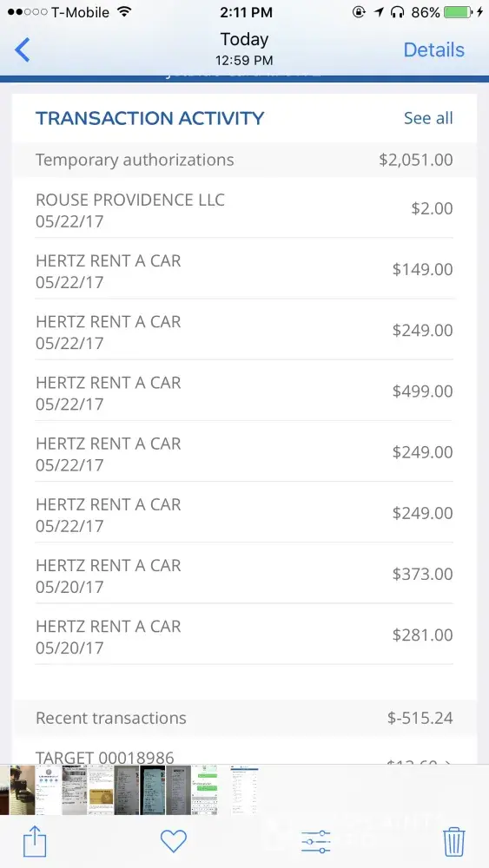
Task: Tap the headphones status icon
Action: point(397,12)
